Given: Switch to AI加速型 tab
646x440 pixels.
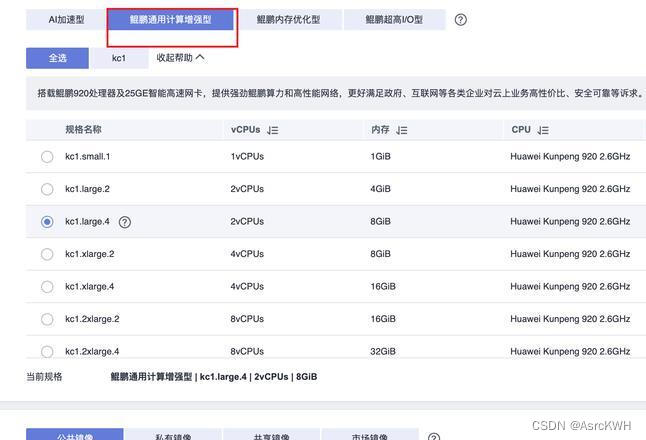Looking at the screenshot, I should pos(66,19).
